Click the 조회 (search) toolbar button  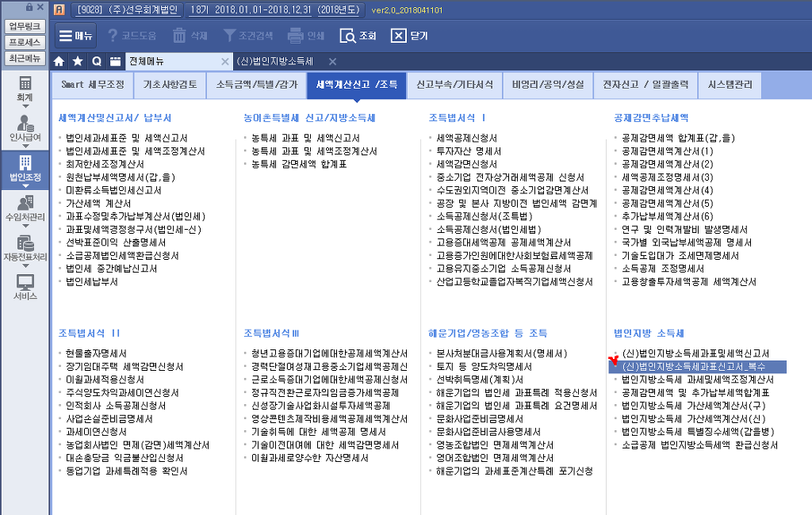[358, 36]
